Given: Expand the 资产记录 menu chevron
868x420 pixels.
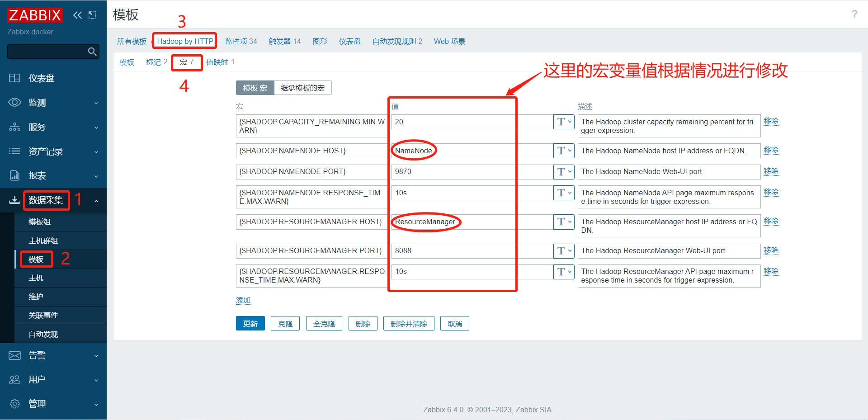Looking at the screenshot, I should [96, 152].
